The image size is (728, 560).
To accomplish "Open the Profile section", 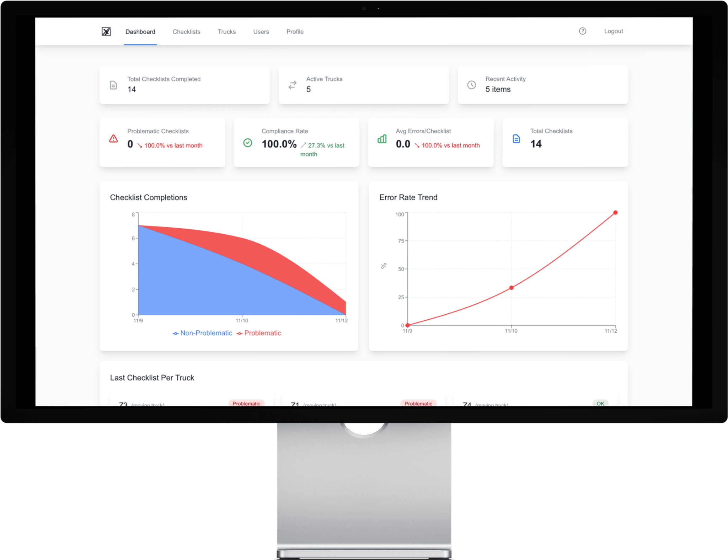I will click(295, 32).
